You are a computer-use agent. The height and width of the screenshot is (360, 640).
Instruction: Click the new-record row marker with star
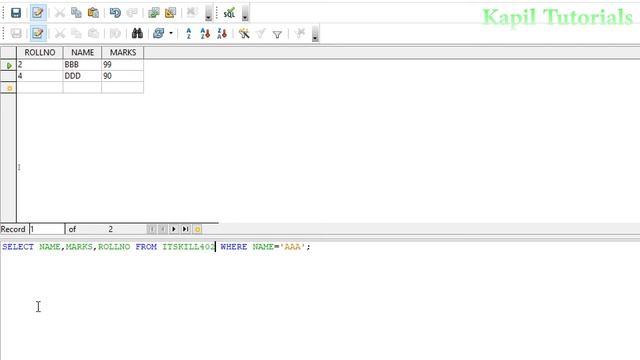pyautogui.click(x=8, y=87)
